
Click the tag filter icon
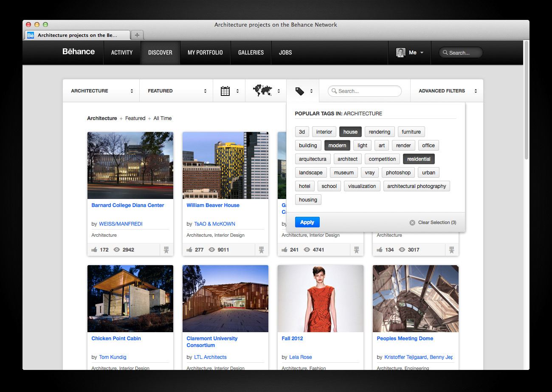coord(300,91)
